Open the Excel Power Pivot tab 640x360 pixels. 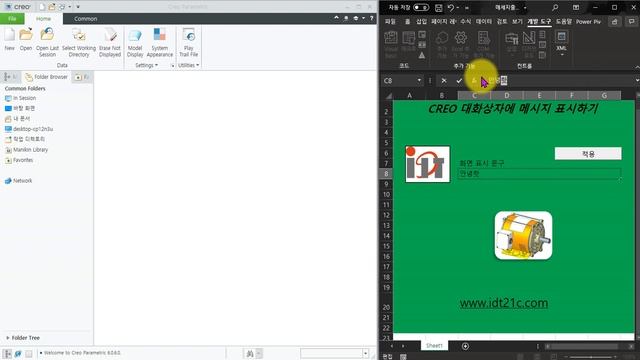pyautogui.click(x=588, y=22)
